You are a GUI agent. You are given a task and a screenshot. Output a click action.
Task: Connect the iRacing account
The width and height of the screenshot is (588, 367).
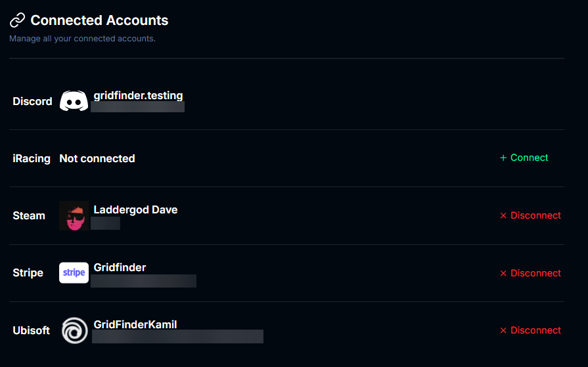[x=524, y=158]
